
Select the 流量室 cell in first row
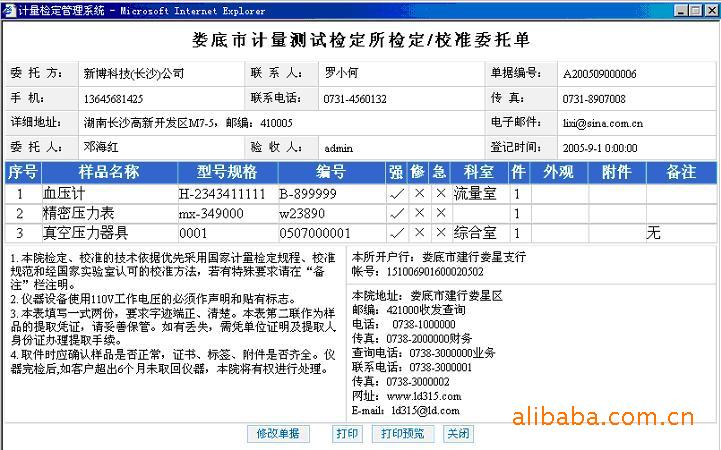click(474, 193)
